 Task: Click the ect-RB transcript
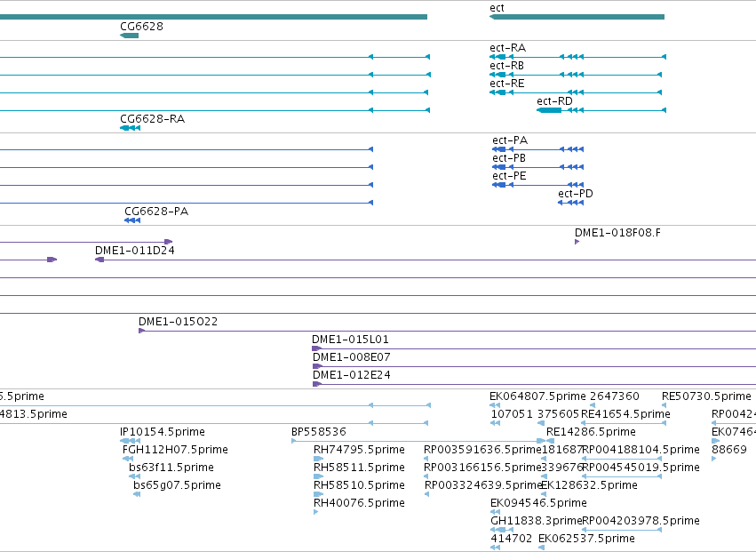pyautogui.click(x=576, y=75)
